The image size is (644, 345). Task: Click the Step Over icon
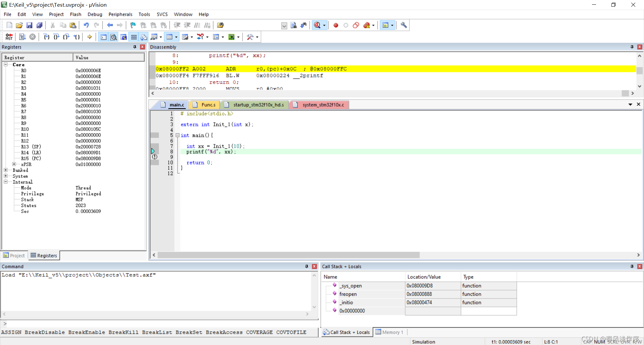(56, 37)
